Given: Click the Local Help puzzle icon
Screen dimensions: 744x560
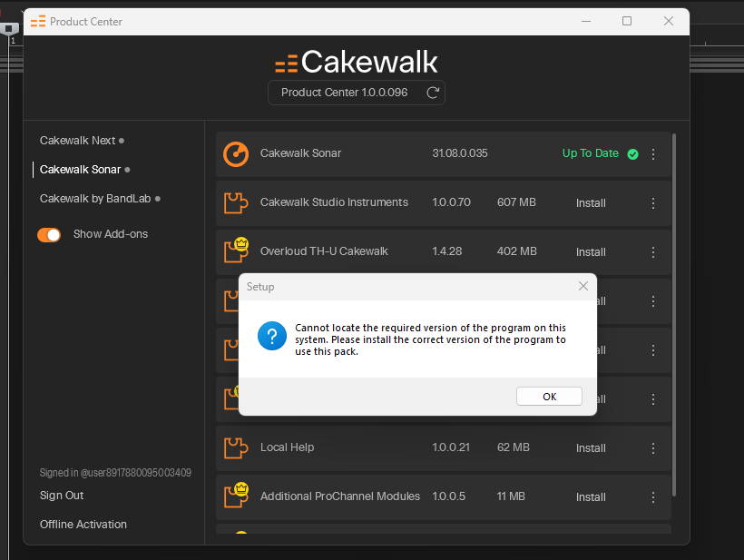Looking at the screenshot, I should 236,448.
